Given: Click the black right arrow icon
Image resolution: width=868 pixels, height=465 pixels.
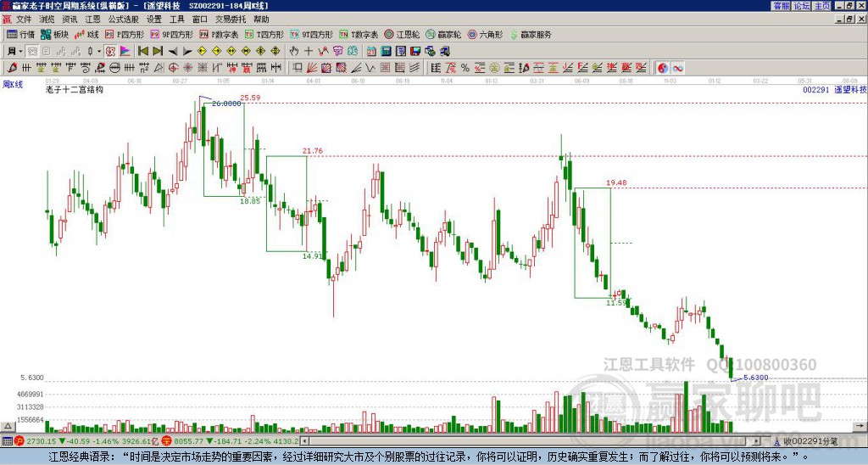Looking at the screenshot, I should coord(187,52).
